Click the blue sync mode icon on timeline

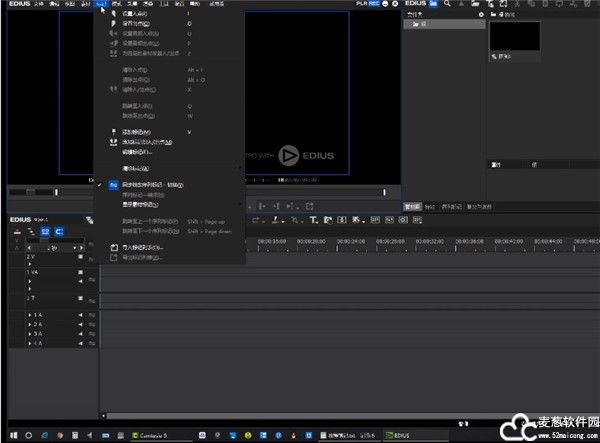(x=59, y=231)
